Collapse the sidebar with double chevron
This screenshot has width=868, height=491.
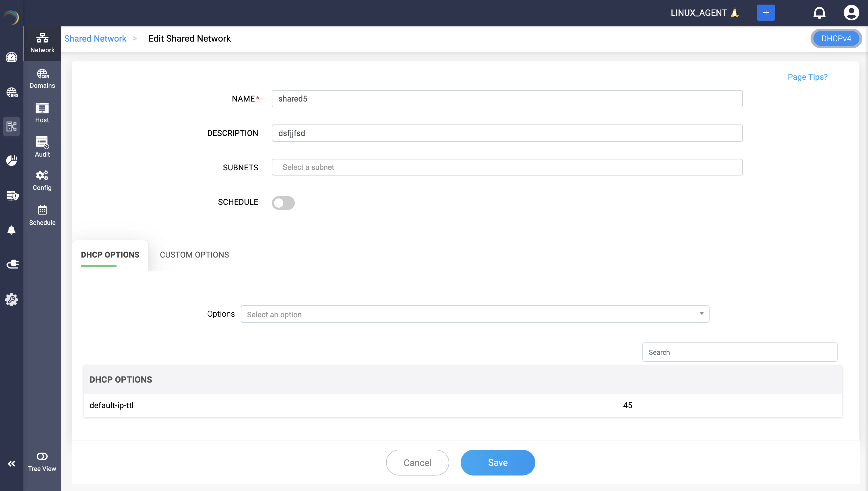pyautogui.click(x=11, y=463)
